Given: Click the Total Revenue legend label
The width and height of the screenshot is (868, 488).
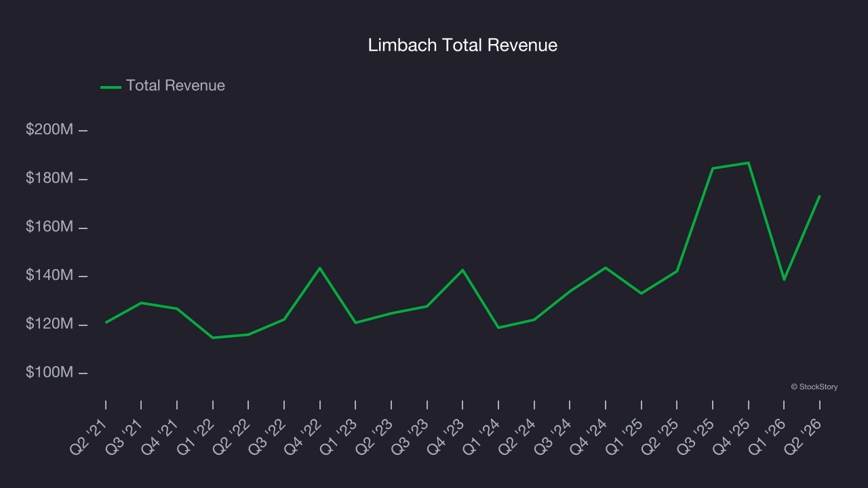Looking at the screenshot, I should click(x=176, y=85).
